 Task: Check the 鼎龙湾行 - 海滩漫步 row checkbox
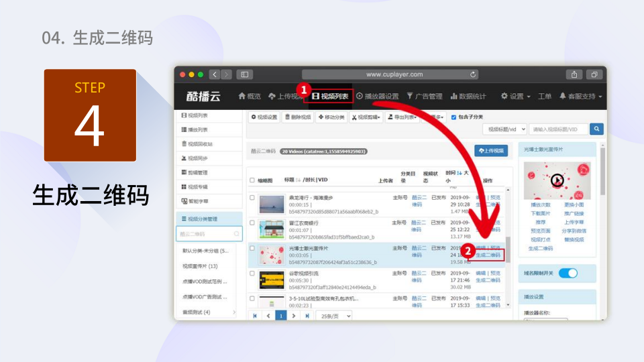tap(252, 198)
